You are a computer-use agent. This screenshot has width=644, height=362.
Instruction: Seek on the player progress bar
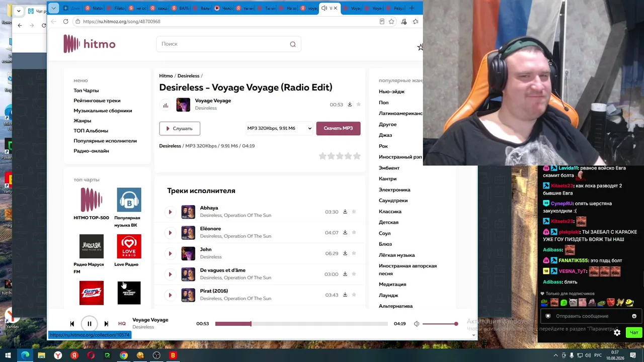coord(301,324)
